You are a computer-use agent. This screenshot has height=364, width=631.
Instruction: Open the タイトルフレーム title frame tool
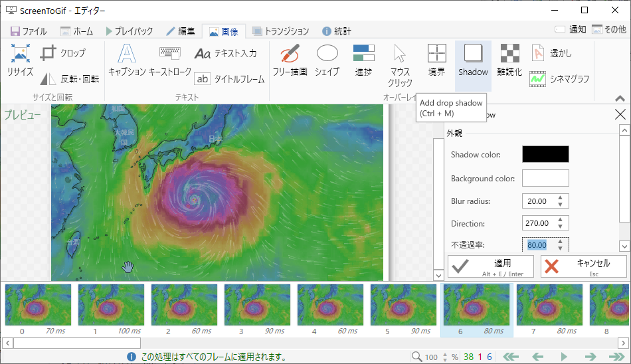(230, 79)
